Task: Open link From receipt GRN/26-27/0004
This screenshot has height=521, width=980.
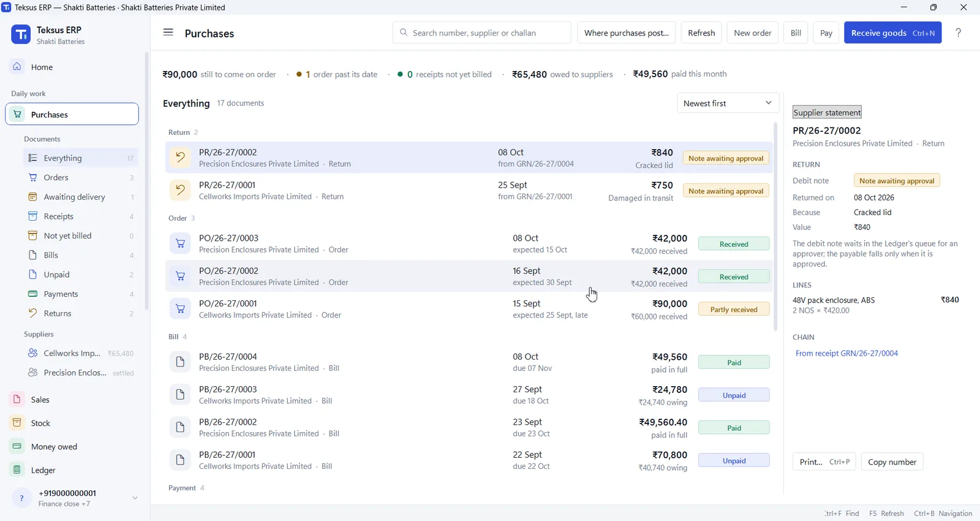Action: [846, 353]
